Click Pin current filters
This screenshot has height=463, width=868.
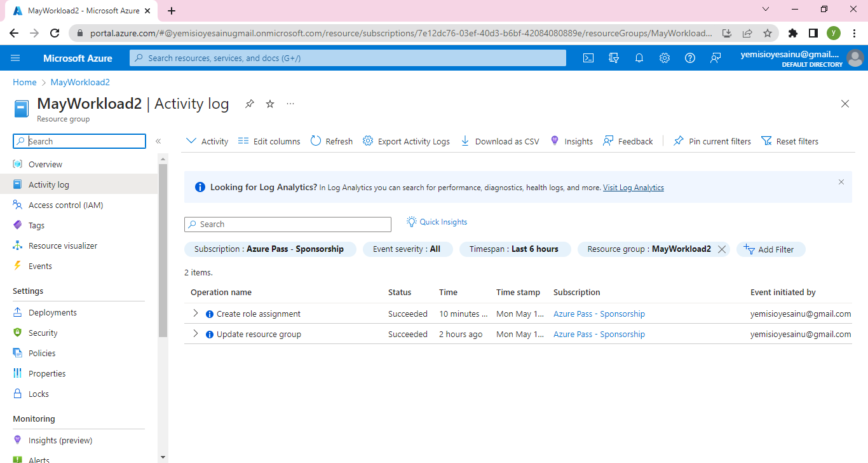click(712, 141)
